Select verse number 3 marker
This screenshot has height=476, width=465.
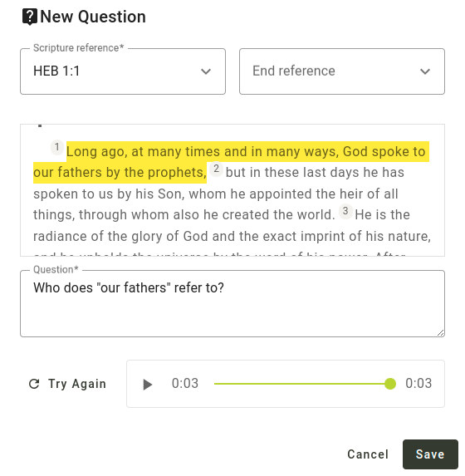click(345, 211)
